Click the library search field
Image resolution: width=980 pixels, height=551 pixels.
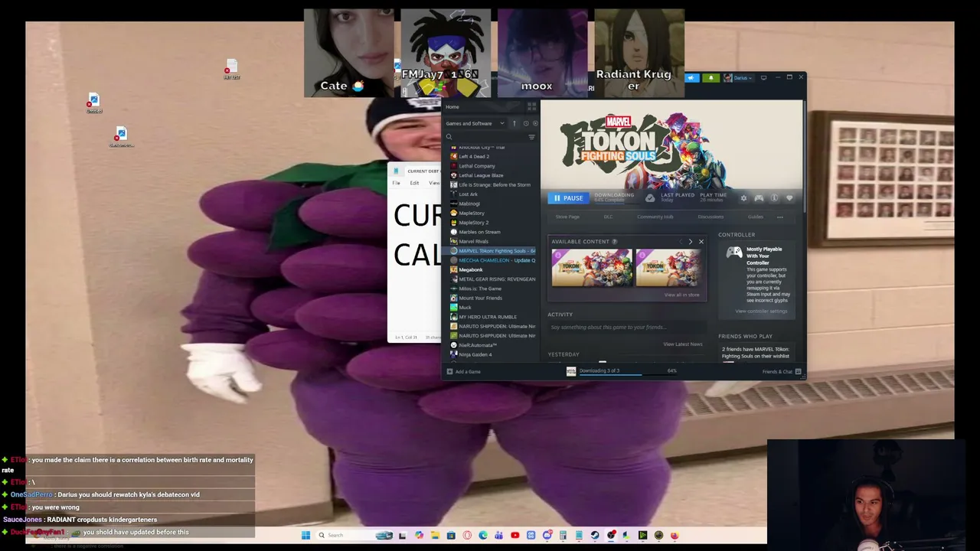(485, 137)
